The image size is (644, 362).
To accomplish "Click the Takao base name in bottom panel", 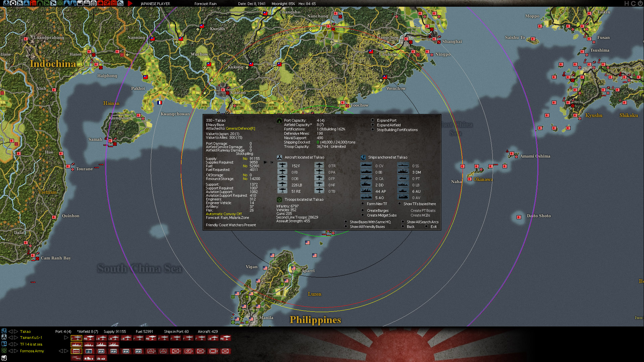I will click(x=25, y=331).
